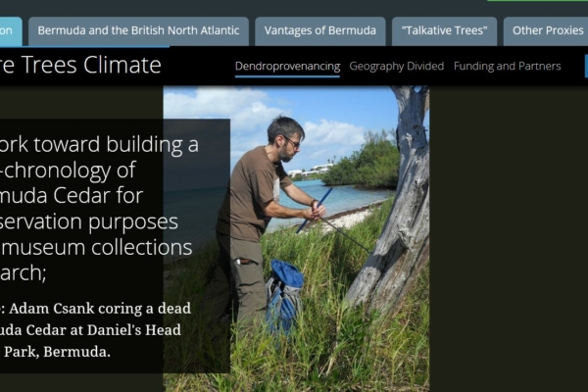Select the Dendroprovenancing section link

click(x=287, y=67)
